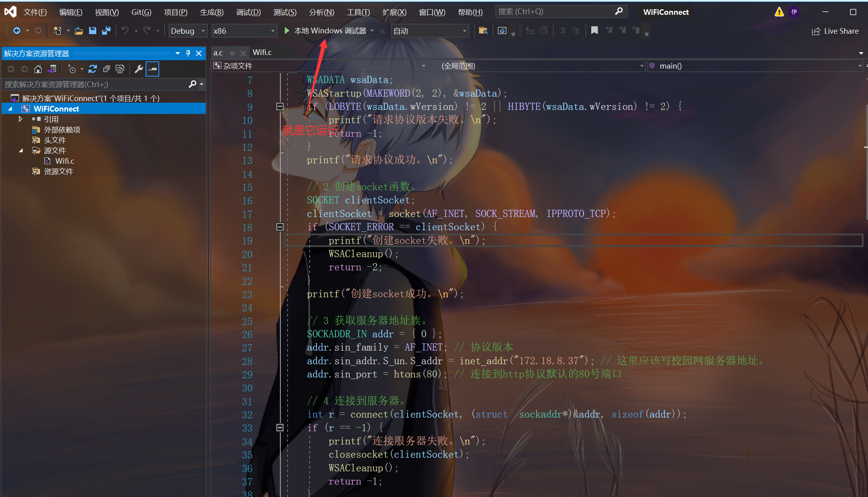Open the 编辑(E) menu
Viewport: 868px width, 497px height.
click(x=71, y=12)
